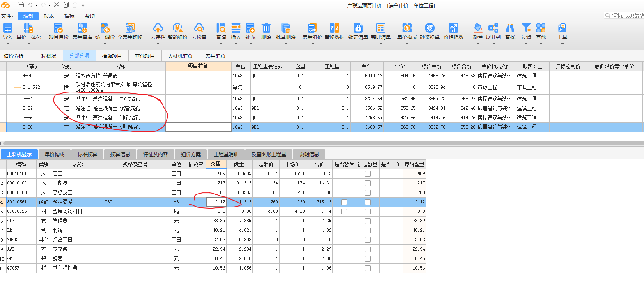The image size is (644, 302).
Task: Click the 统一调价 price adjustment icon
Action: coord(105,28)
